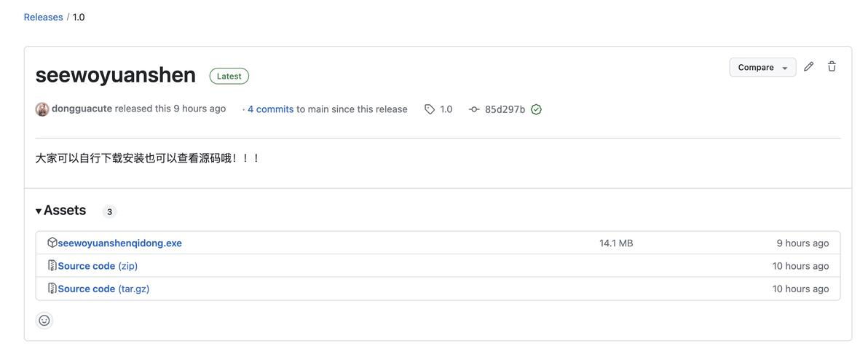This screenshot has width=868, height=360.
Task: Download Source code (tar.gz)
Action: click(103, 289)
